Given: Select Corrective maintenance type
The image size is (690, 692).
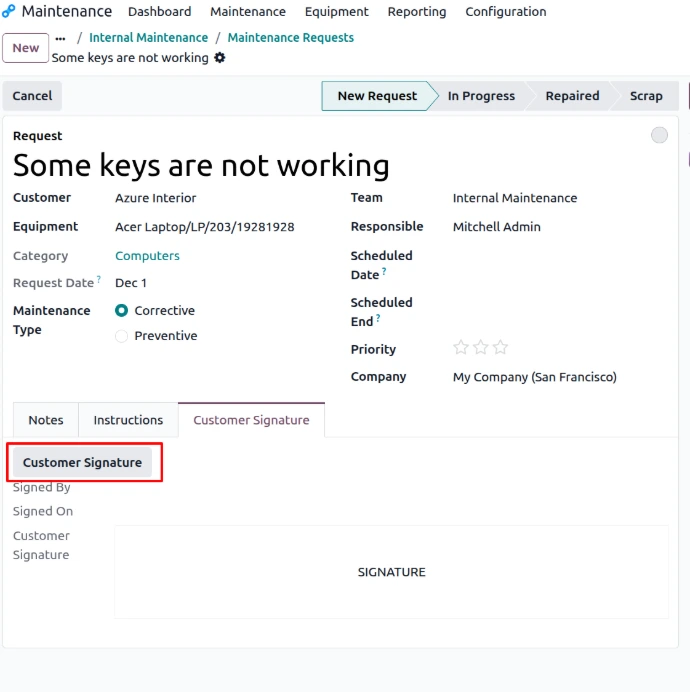Looking at the screenshot, I should pyautogui.click(x=122, y=311).
